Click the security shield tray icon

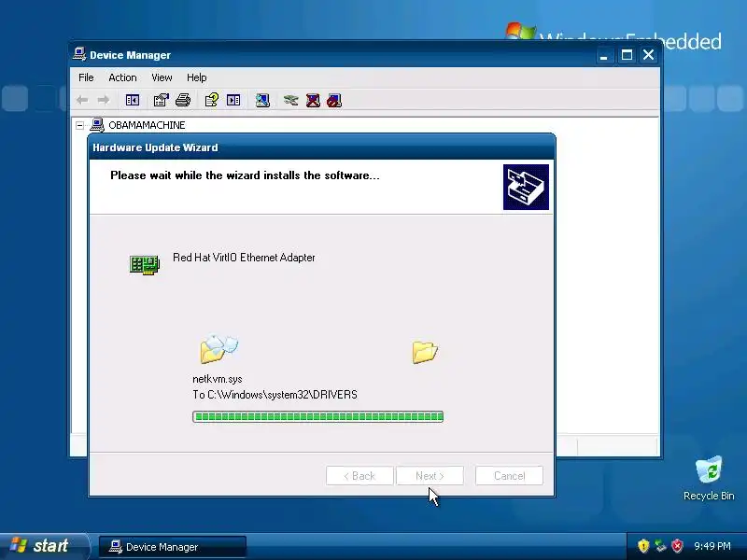coord(643,545)
